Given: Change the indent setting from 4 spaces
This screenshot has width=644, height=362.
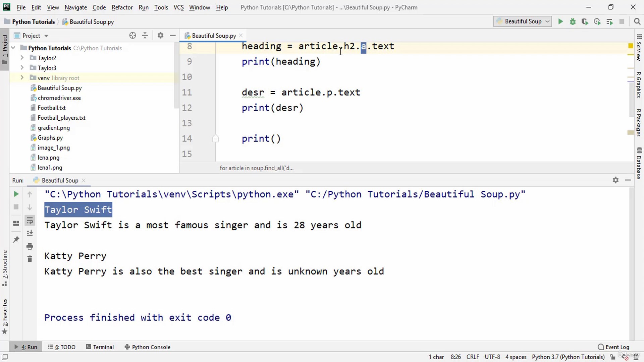Looking at the screenshot, I should (516, 357).
